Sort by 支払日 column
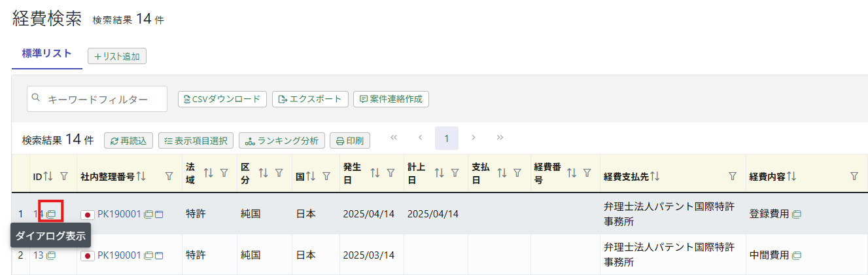Screen dimensions: 868x275 [x=502, y=173]
